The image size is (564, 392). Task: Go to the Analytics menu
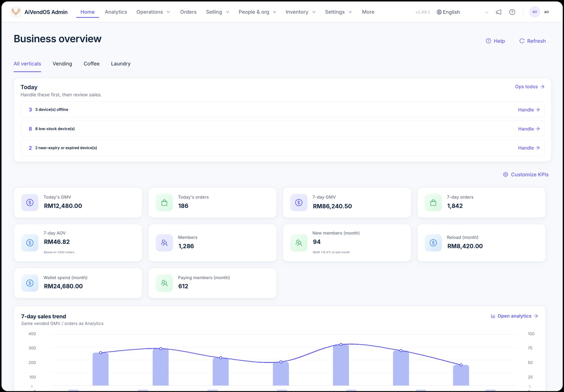click(116, 12)
